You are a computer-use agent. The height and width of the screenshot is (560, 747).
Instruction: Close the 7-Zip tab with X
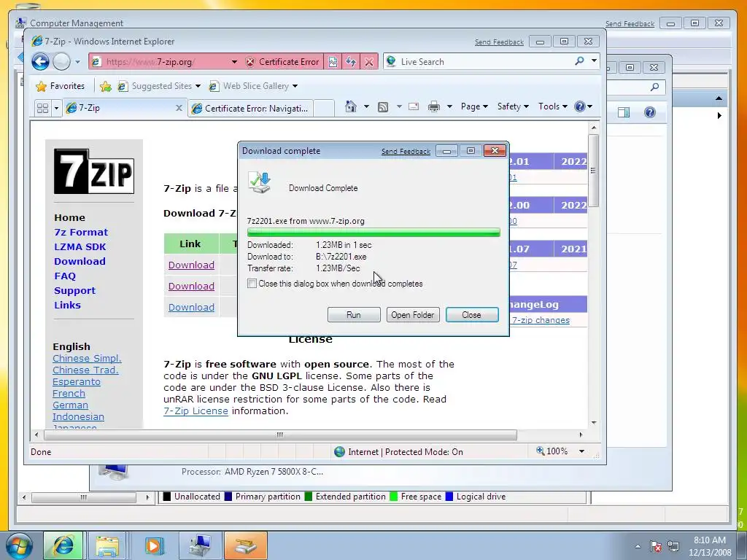tap(179, 108)
